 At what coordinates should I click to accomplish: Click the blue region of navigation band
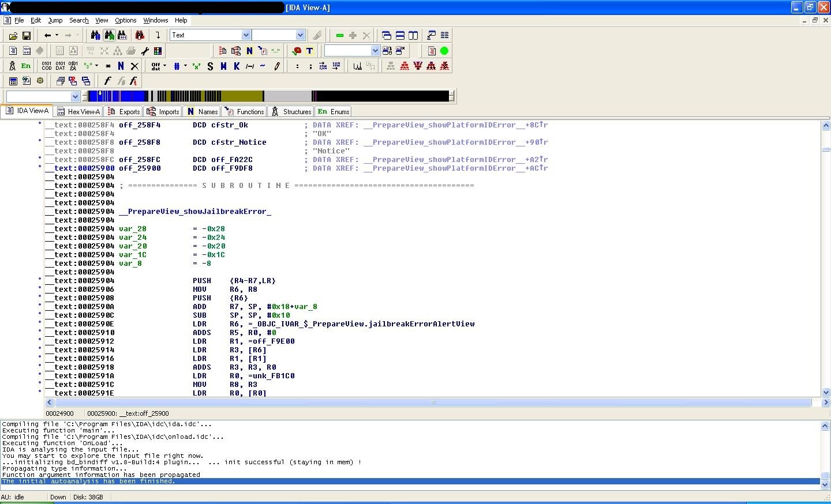tap(124, 96)
